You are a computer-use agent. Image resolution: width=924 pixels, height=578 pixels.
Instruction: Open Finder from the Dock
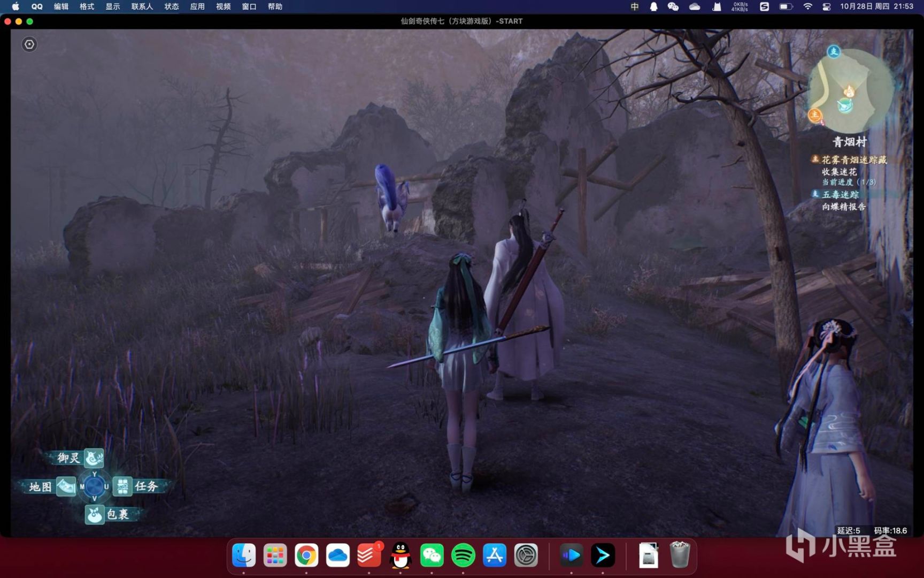(x=244, y=556)
